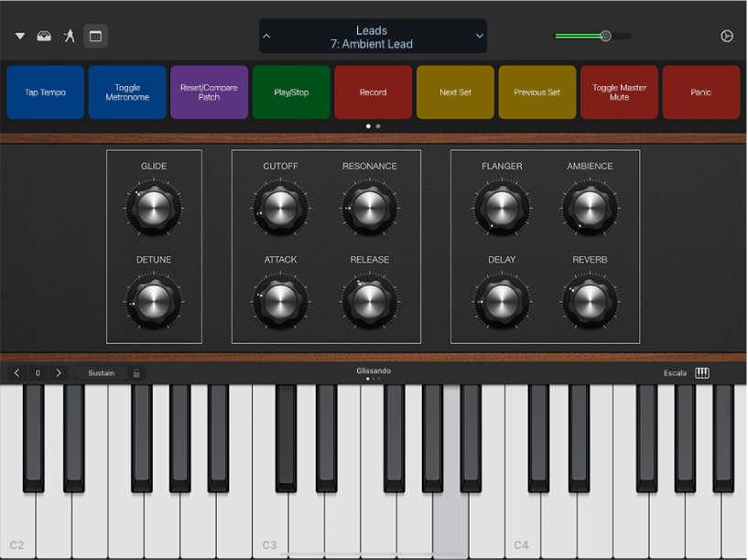
Task: Click the CUTOFF knob
Action: [x=280, y=208]
